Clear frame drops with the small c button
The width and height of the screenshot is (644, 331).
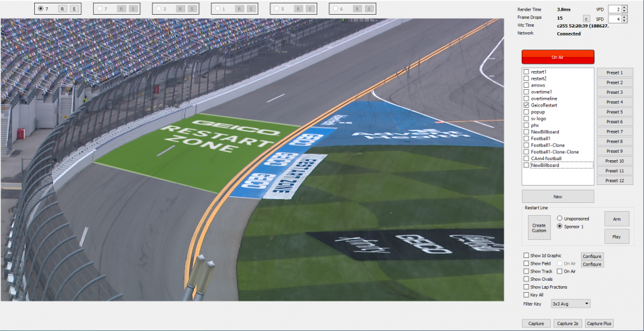coord(586,19)
